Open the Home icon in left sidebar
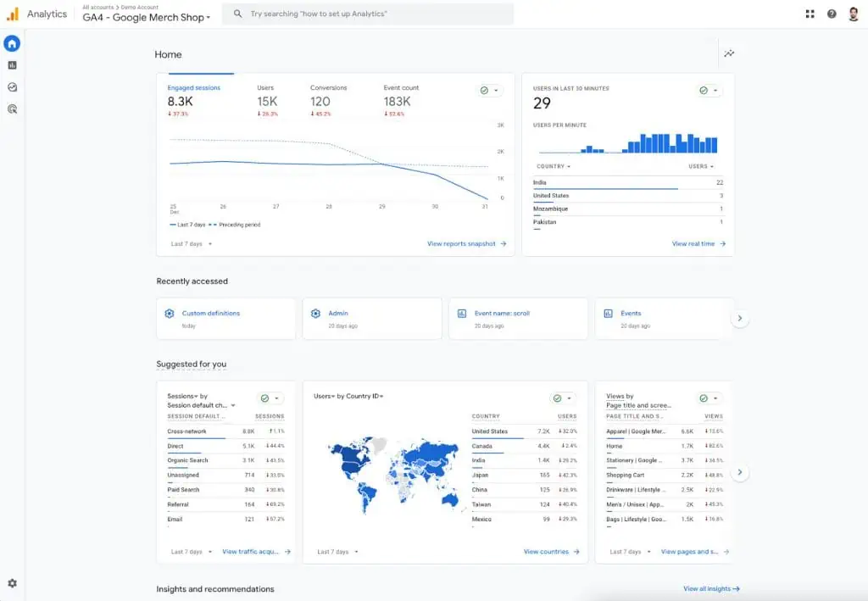868x601 pixels. tap(11, 43)
